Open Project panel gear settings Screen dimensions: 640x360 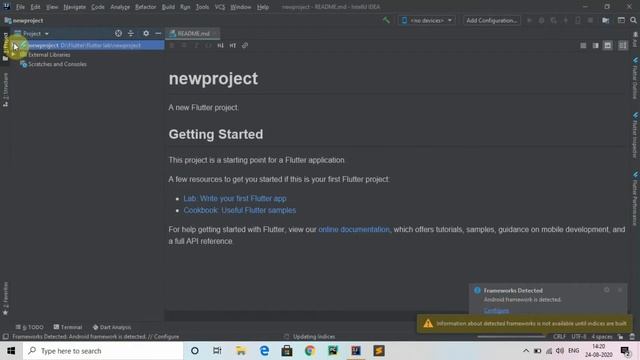[x=146, y=33]
